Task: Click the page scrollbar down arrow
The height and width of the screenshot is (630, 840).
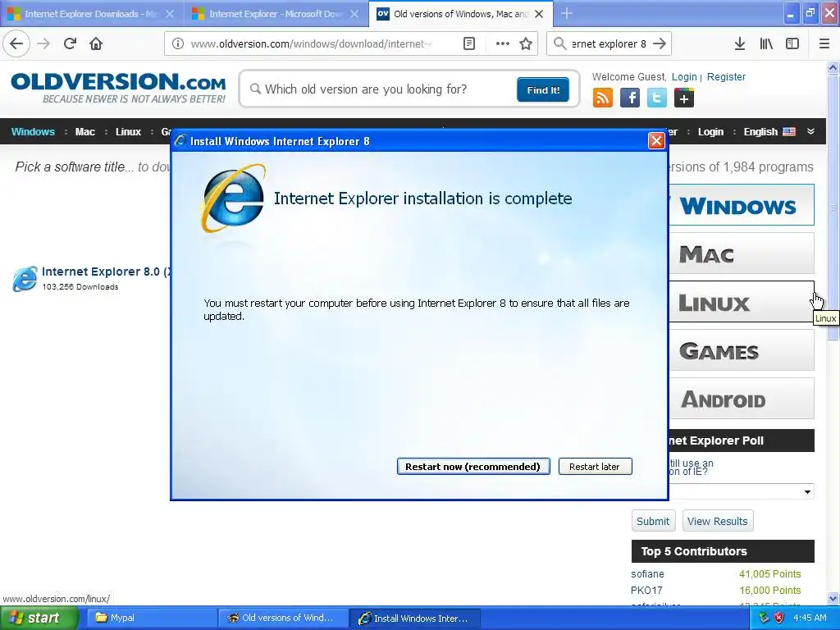Action: 833,598
